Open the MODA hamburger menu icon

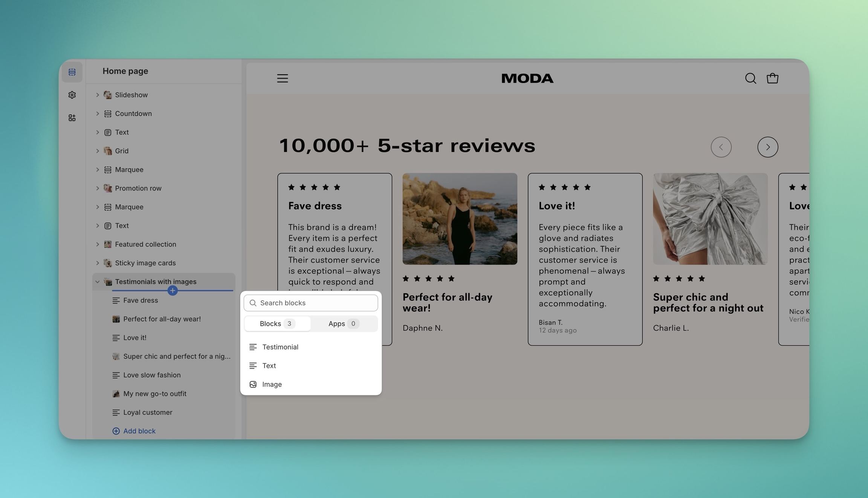283,78
